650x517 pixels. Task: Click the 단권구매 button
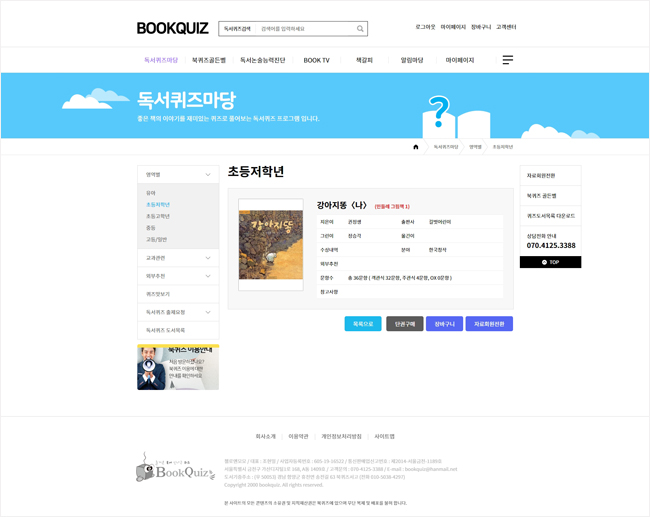click(x=405, y=324)
